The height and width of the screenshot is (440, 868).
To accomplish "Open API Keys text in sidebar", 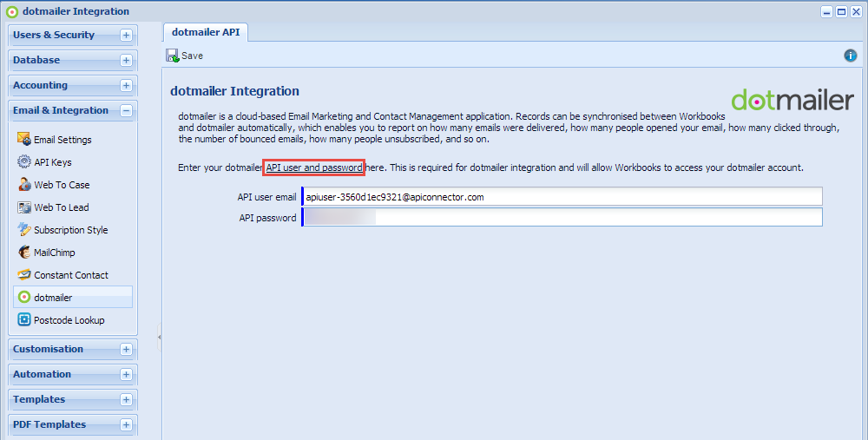I will 53,162.
